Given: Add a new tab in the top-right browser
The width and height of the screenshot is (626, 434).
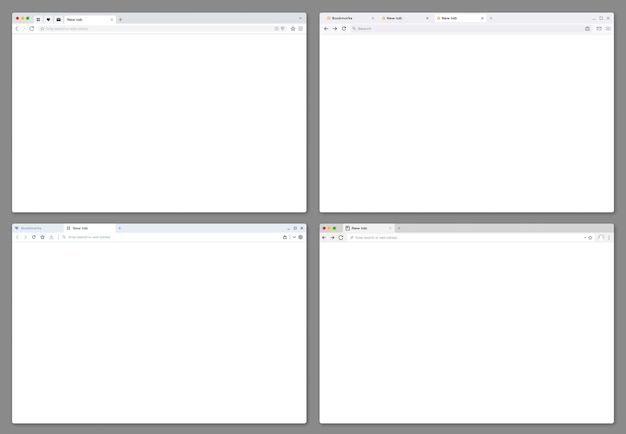Looking at the screenshot, I should (x=491, y=18).
